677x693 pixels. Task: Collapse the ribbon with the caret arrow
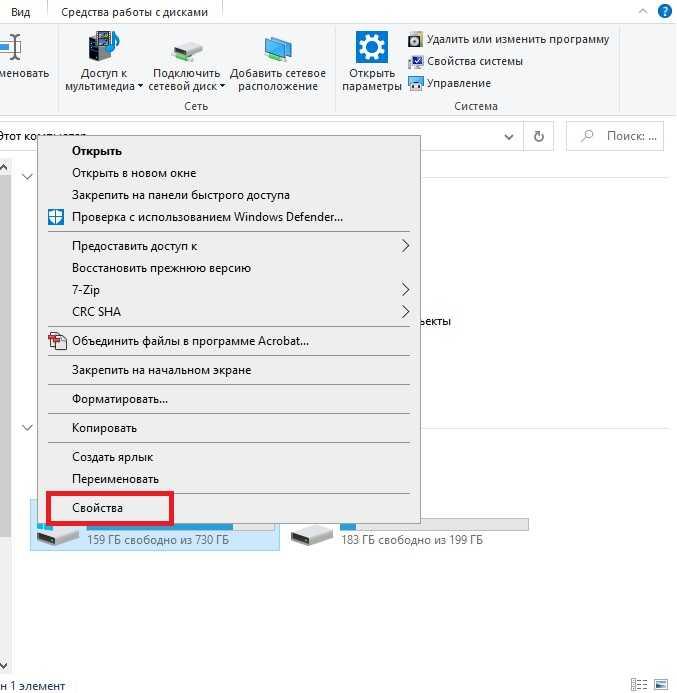[x=643, y=11]
